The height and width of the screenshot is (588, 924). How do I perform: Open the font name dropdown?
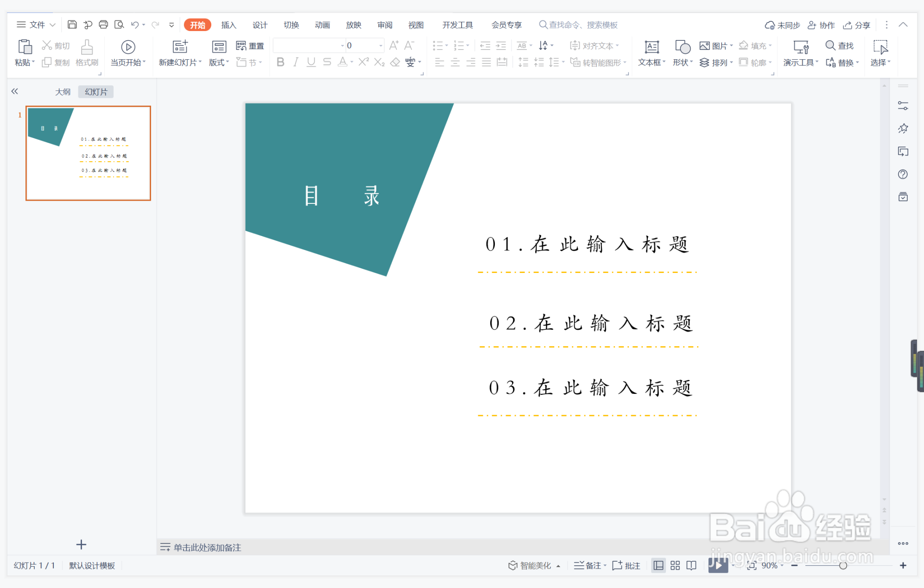click(x=342, y=45)
